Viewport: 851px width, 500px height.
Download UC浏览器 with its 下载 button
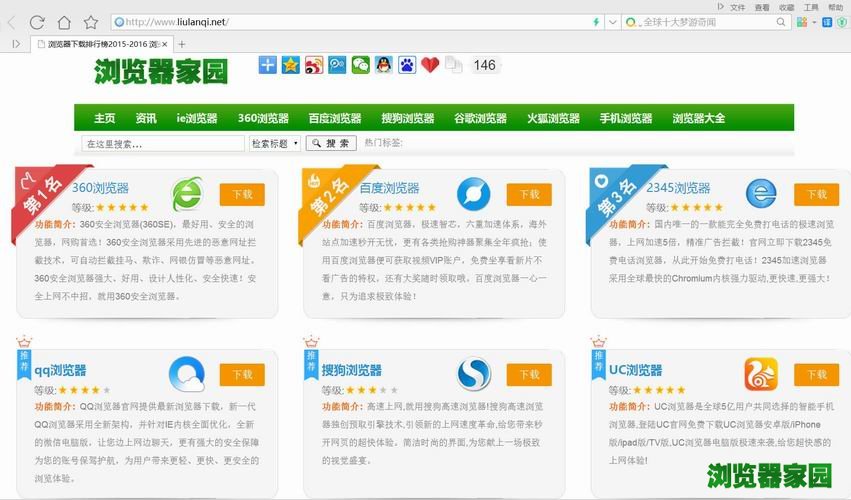pyautogui.click(x=816, y=375)
